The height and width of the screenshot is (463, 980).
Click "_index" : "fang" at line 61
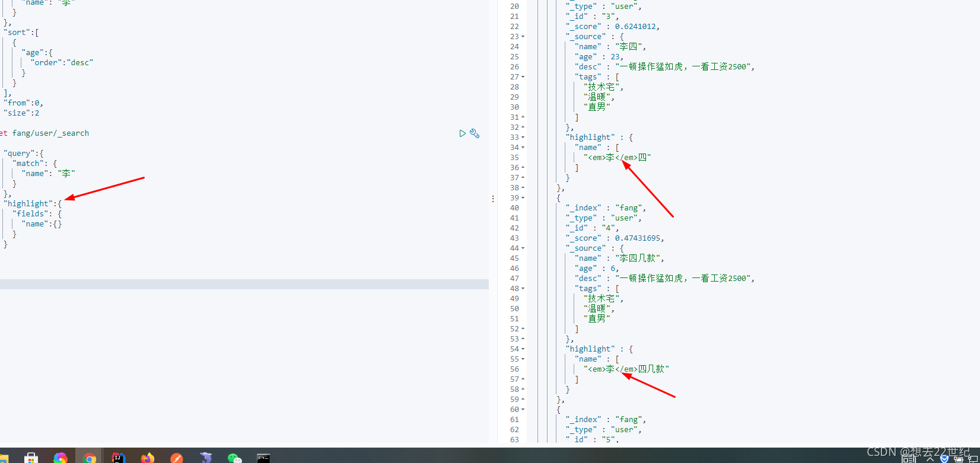coord(606,420)
